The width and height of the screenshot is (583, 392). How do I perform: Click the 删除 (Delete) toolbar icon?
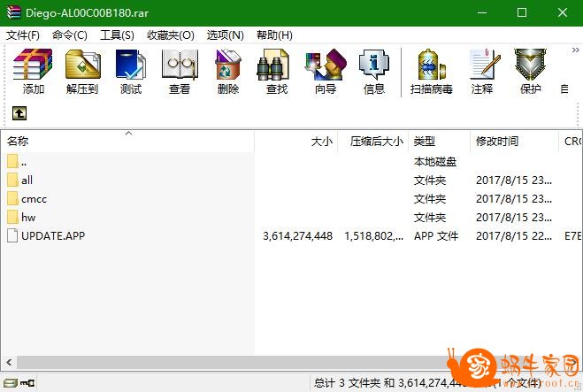(x=228, y=72)
